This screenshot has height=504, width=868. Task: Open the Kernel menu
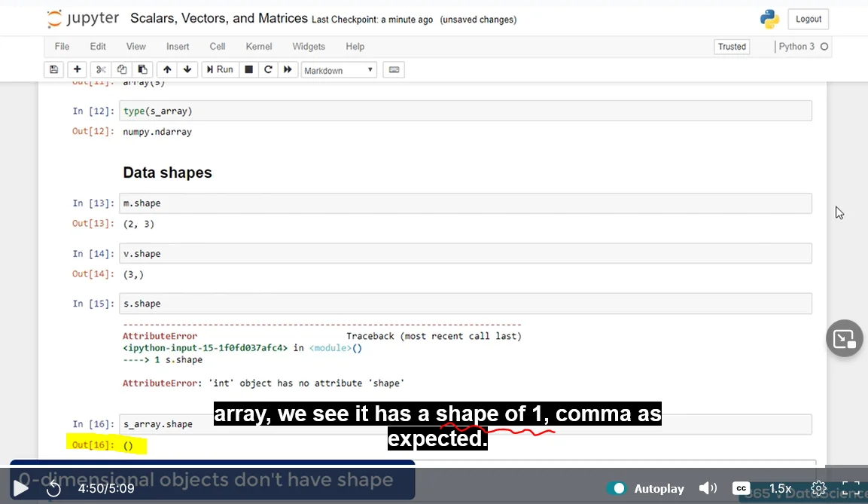[x=259, y=47]
